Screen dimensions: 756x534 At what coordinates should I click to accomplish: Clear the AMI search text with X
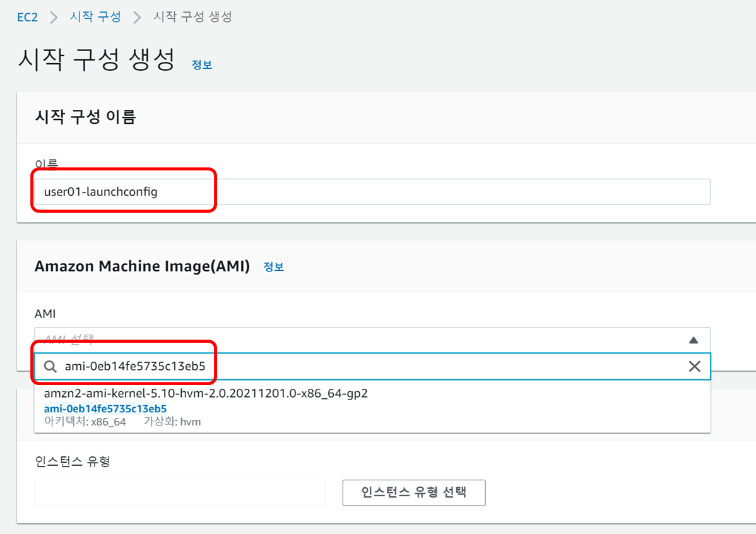(x=694, y=367)
